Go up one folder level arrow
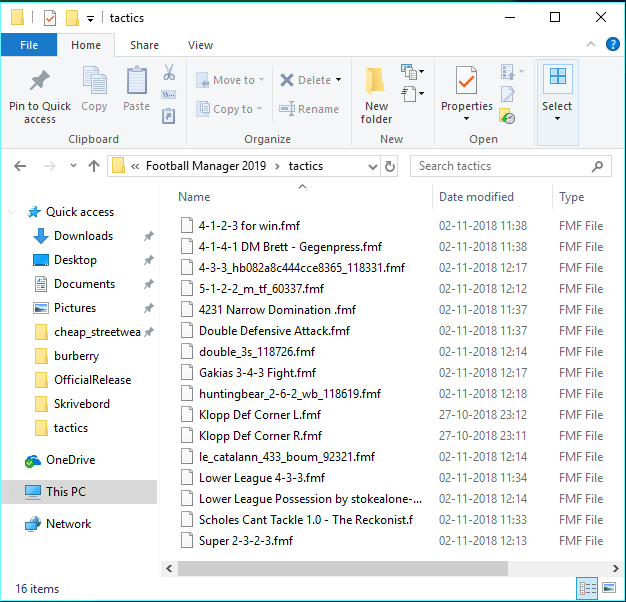 pos(94,166)
